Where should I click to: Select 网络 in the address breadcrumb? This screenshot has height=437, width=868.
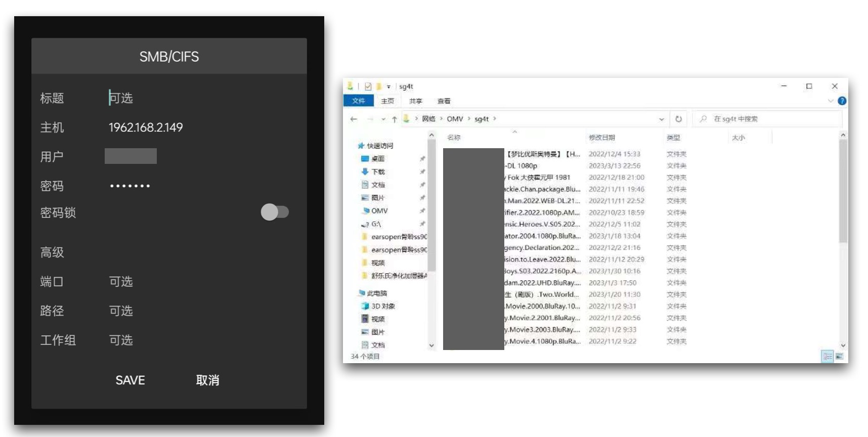coord(428,119)
